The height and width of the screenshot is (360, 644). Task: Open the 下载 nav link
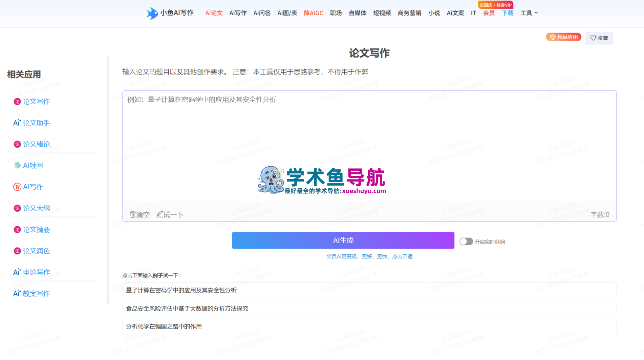click(508, 13)
